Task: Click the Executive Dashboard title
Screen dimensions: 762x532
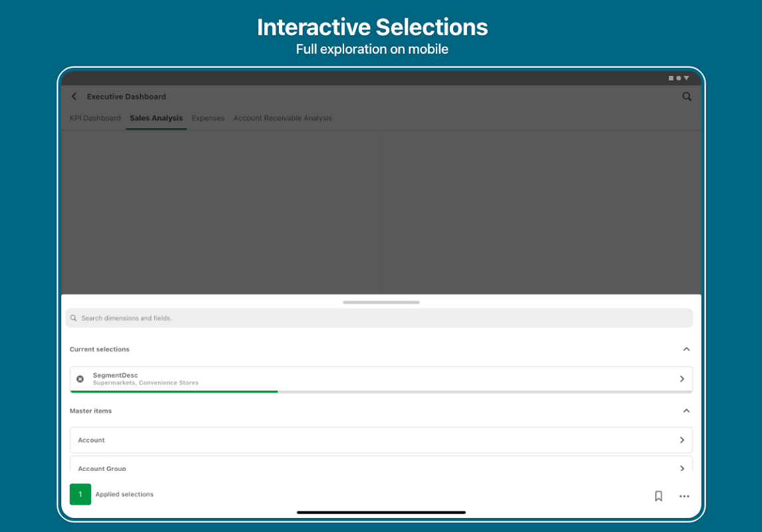Action: click(126, 96)
